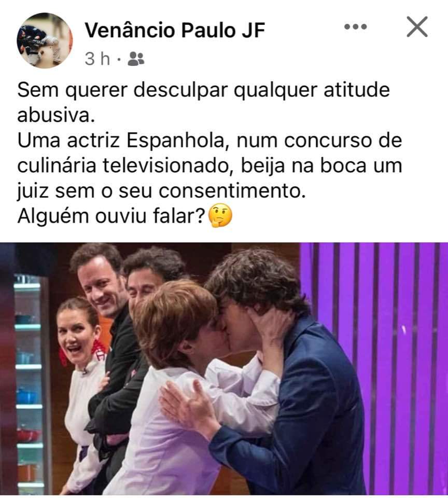Select the line "Sem querer desculpar qualquer atitude"
448x498 pixels.
tap(204, 90)
